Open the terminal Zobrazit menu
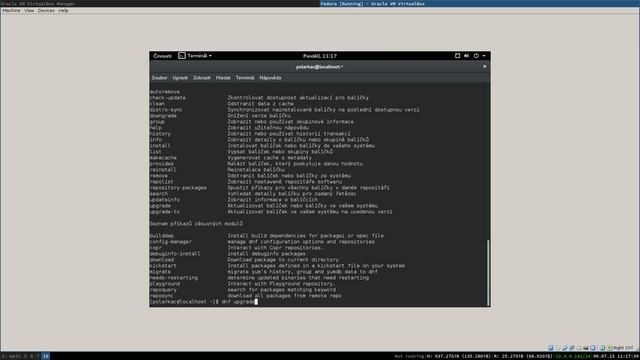This screenshot has height=360, width=640. pyautogui.click(x=202, y=78)
